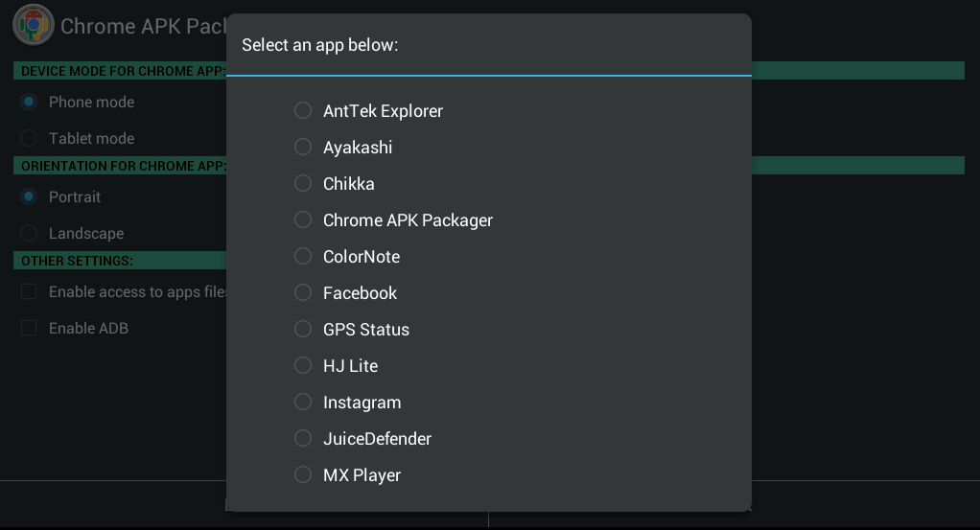Select ColorNote radio button

(x=303, y=256)
